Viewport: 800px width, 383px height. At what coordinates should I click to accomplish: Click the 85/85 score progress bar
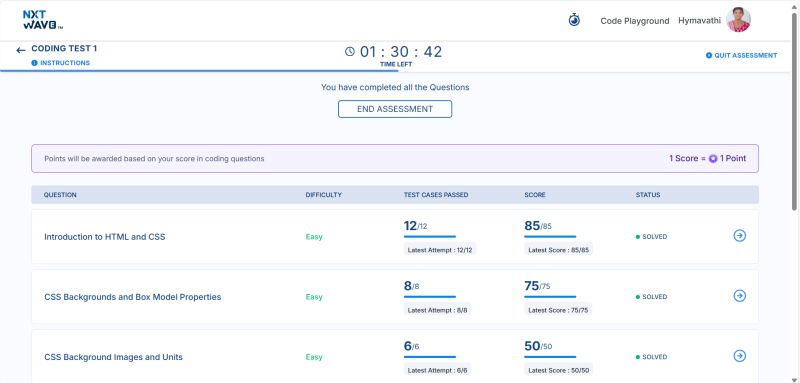550,237
